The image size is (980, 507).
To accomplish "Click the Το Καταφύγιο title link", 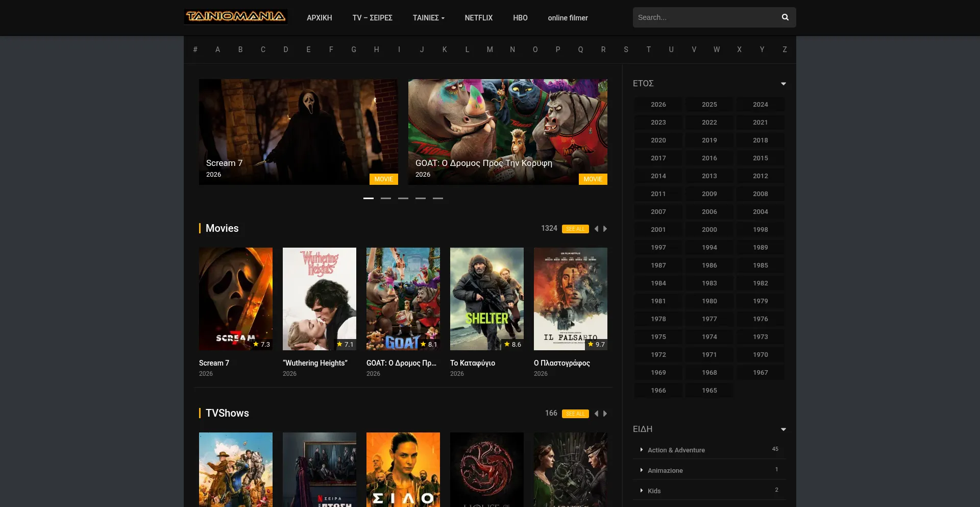I will point(473,363).
